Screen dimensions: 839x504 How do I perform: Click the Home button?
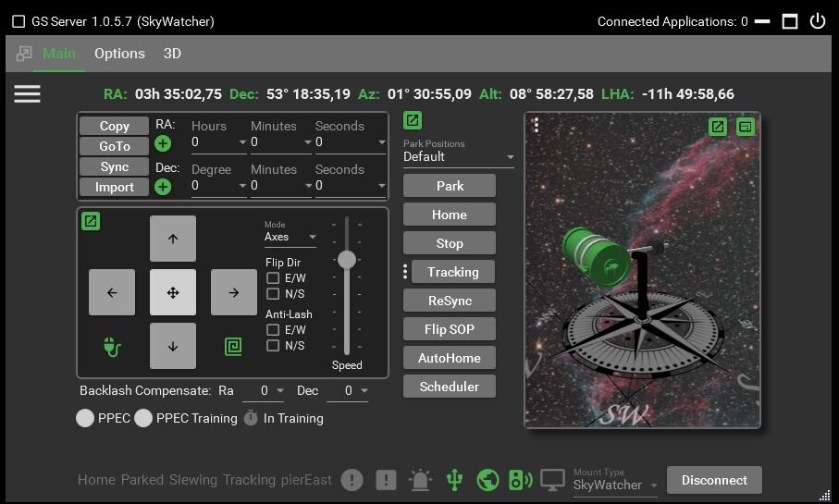[450, 215]
